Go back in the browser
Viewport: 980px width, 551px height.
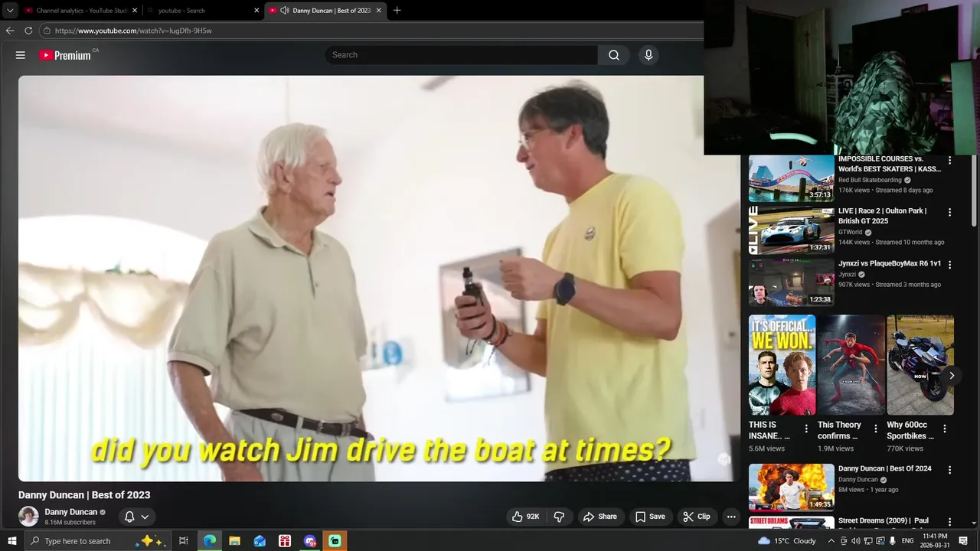(10, 31)
